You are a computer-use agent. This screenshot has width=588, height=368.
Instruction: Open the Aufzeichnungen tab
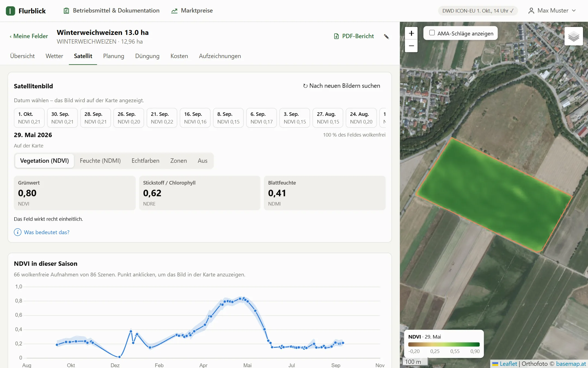(220, 56)
